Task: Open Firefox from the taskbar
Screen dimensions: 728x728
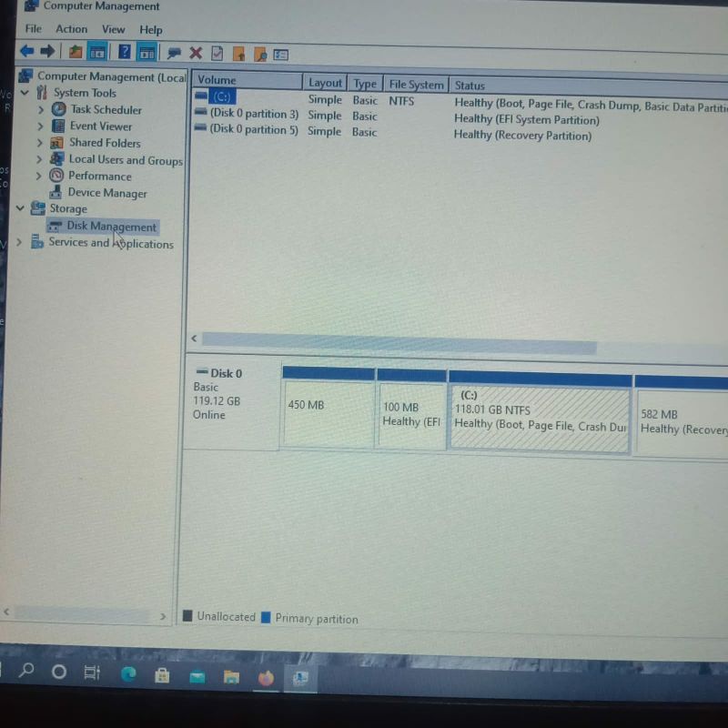Action: coord(266,677)
